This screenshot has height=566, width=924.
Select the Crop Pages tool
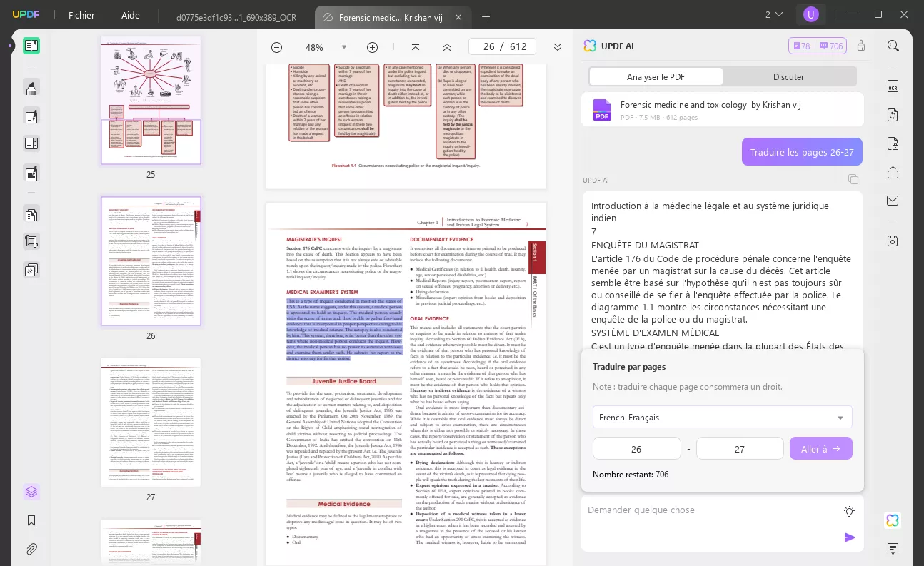[31, 241]
